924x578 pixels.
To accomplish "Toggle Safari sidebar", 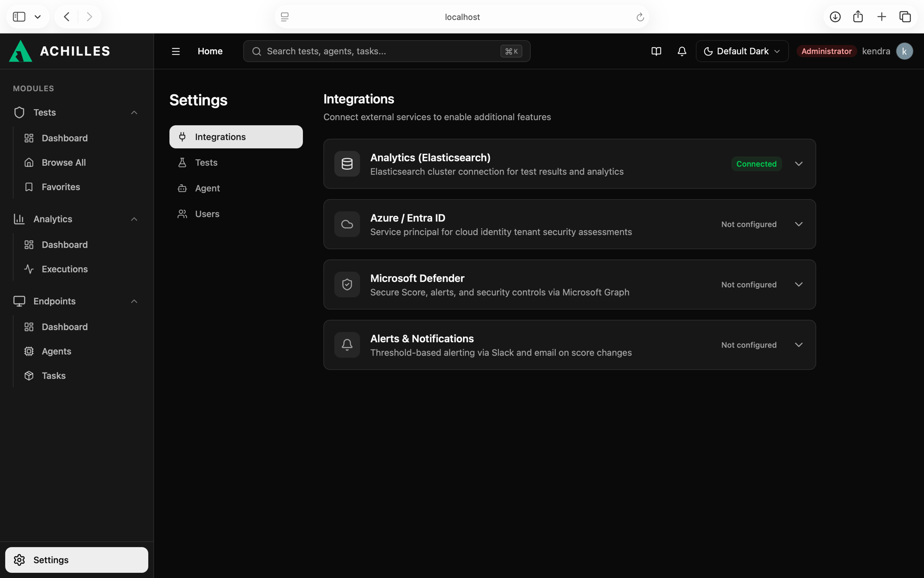I will click(19, 17).
